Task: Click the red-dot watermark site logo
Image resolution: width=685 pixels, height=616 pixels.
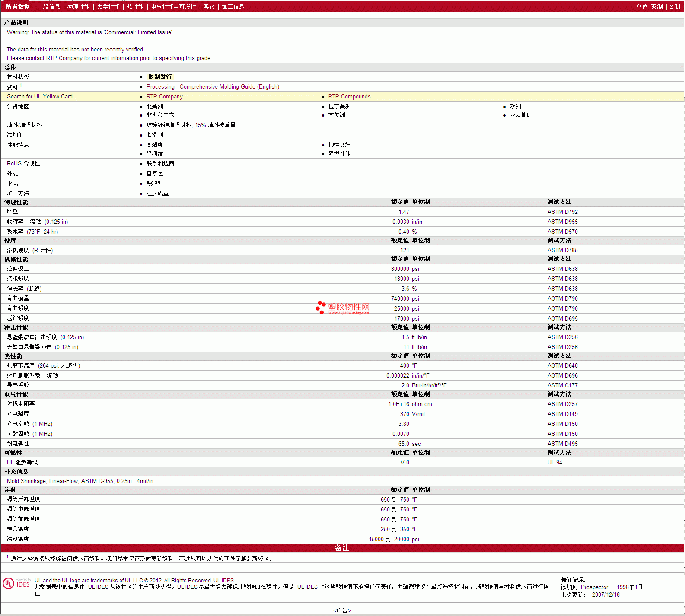Action: pyautogui.click(x=342, y=308)
